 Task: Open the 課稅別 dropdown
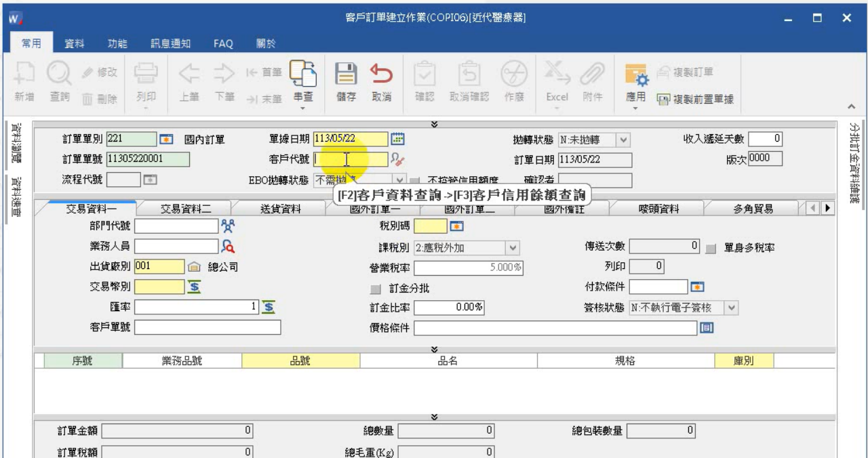[513, 247]
